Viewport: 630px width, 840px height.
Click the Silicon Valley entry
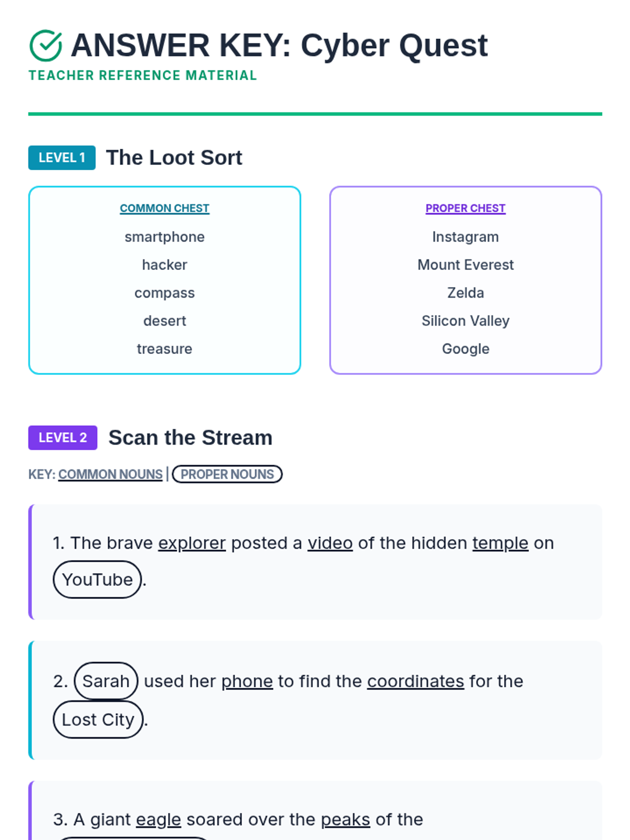point(466,321)
